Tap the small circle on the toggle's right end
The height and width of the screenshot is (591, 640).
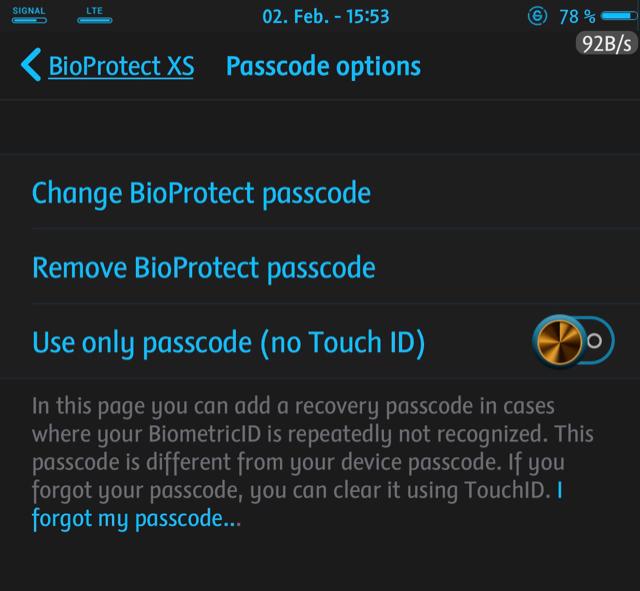[x=594, y=341]
